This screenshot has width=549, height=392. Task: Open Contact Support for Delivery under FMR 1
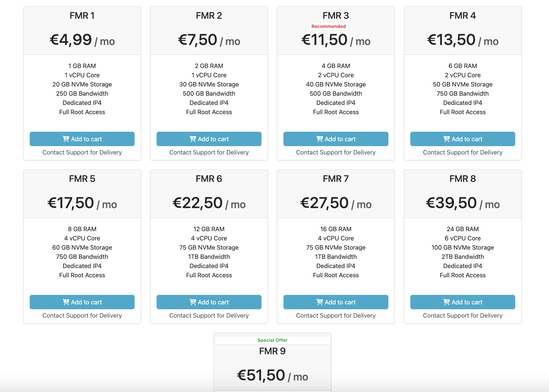coord(82,152)
